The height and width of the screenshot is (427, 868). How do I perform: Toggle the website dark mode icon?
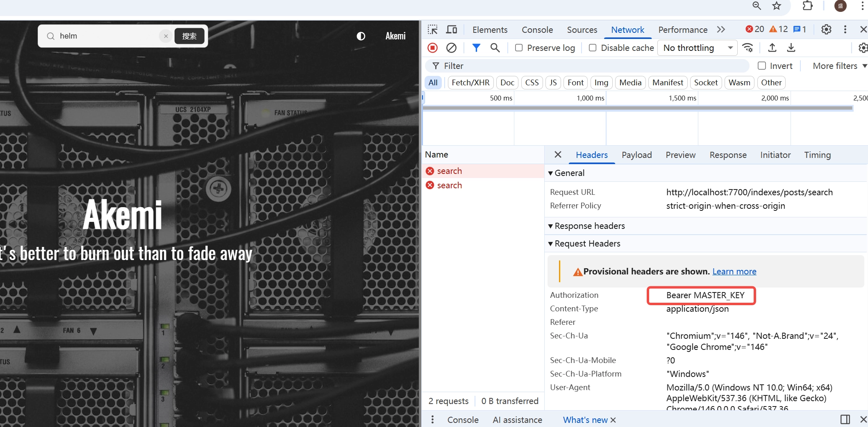[361, 36]
